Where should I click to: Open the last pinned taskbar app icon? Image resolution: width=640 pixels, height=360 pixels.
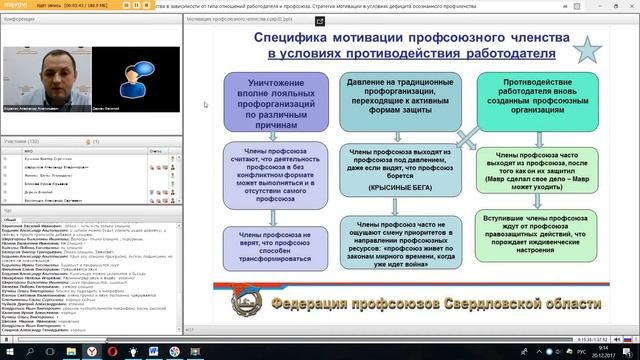tap(195, 351)
